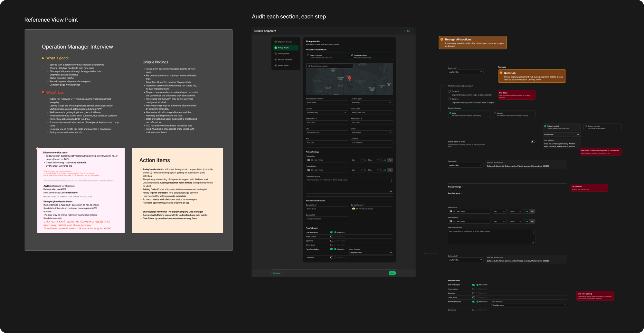The height and width of the screenshot is (333, 644).
Task: Open the Hrs dropdown for Pickup After in Create Shipment
Action: (x=357, y=160)
